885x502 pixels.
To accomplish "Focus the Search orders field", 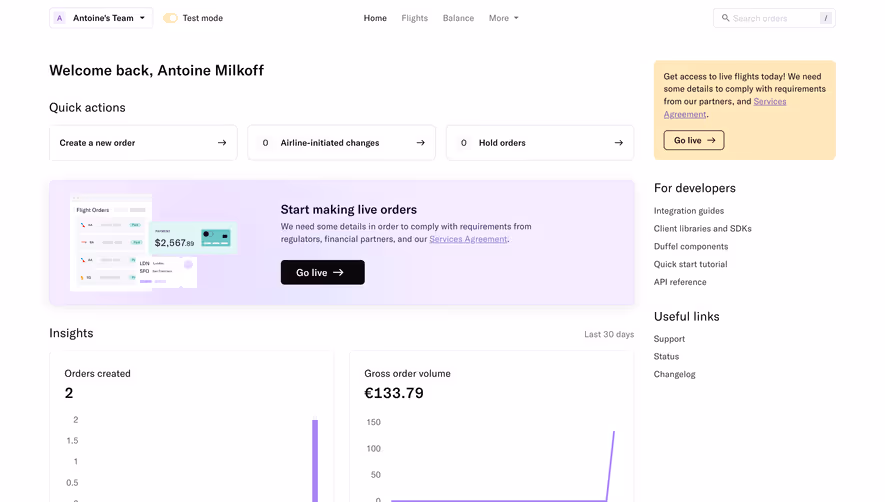I will pyautogui.click(x=774, y=18).
